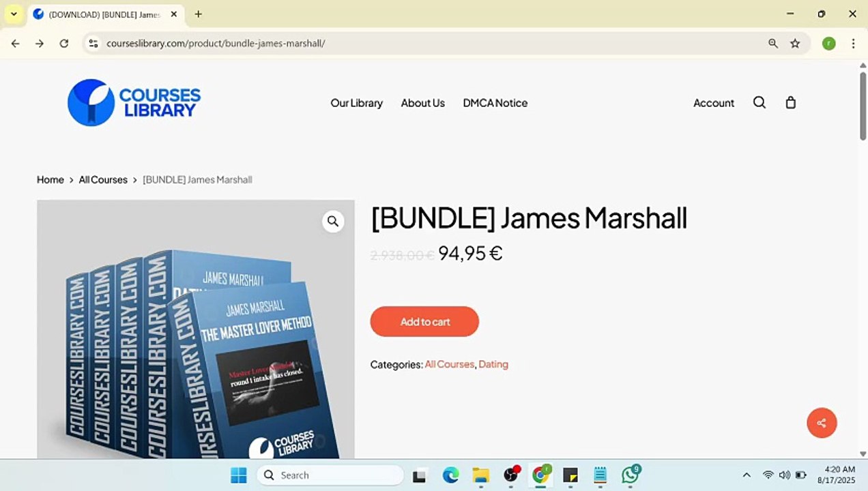Click the page vertical scrollbar thumb
The image size is (868, 491).
point(863,105)
